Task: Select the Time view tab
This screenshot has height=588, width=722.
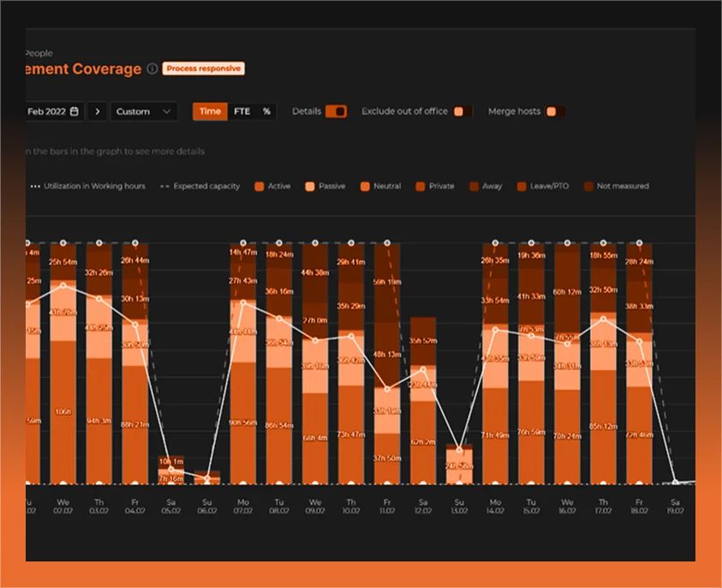Action: click(210, 111)
